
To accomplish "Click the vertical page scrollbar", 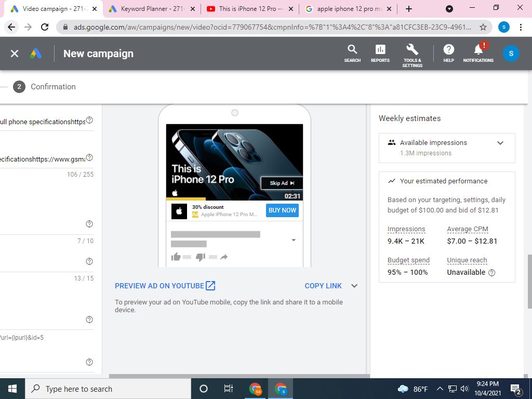I will pos(529,282).
